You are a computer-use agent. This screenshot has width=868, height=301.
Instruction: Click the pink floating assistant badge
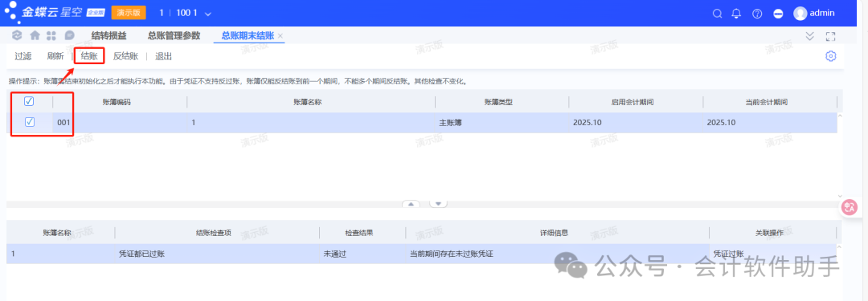click(x=850, y=208)
